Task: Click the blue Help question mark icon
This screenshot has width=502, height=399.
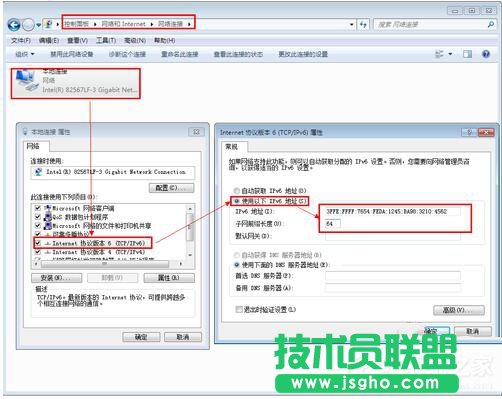Action: (486, 54)
